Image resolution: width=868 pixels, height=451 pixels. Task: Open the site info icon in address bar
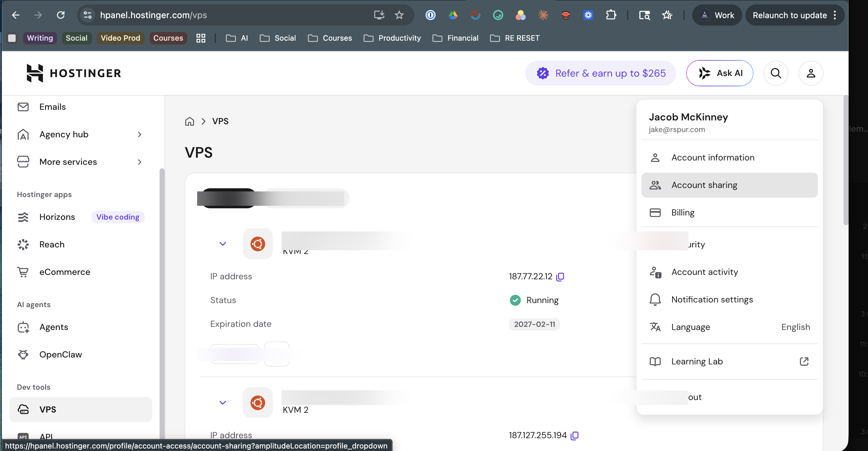pos(88,15)
